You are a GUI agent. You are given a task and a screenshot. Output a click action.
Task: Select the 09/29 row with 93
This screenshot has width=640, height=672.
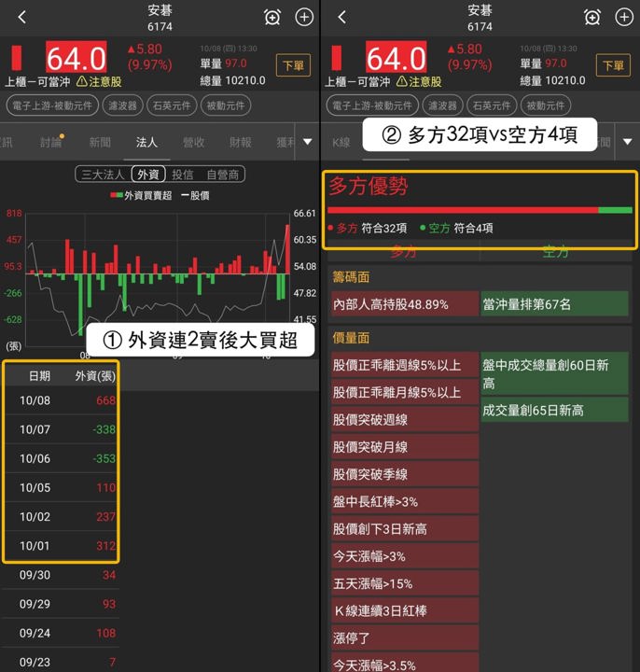pos(61,604)
